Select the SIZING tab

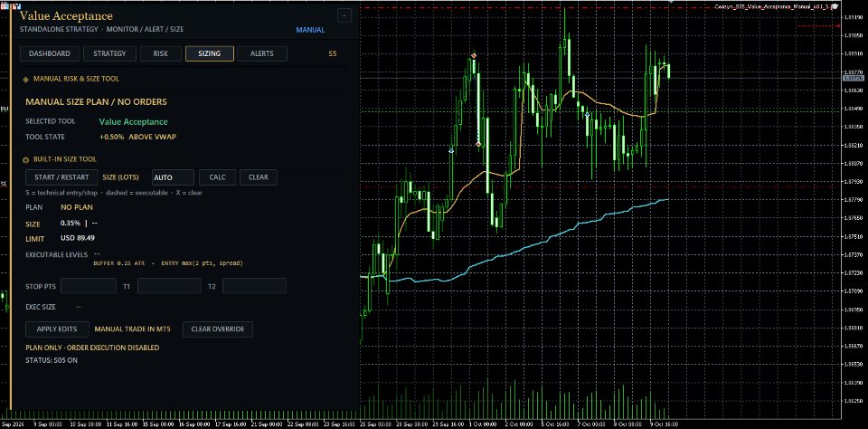coord(209,53)
